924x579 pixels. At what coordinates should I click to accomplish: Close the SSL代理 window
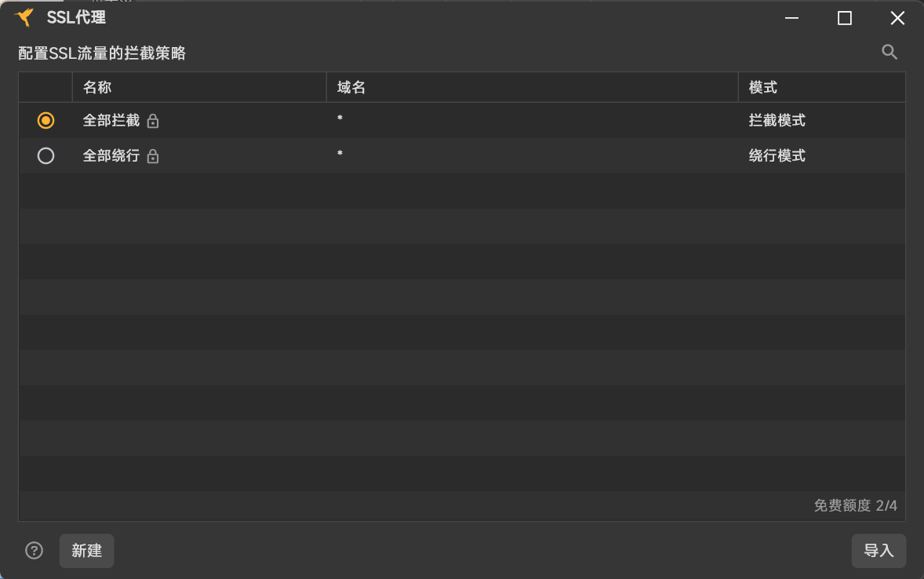coord(897,18)
